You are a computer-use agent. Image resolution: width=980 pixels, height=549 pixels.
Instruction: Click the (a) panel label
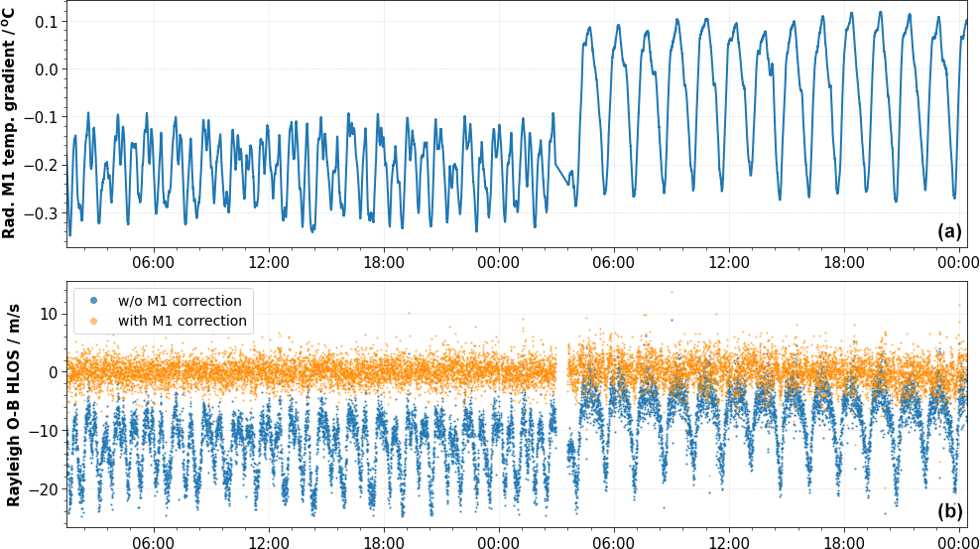pos(949,231)
